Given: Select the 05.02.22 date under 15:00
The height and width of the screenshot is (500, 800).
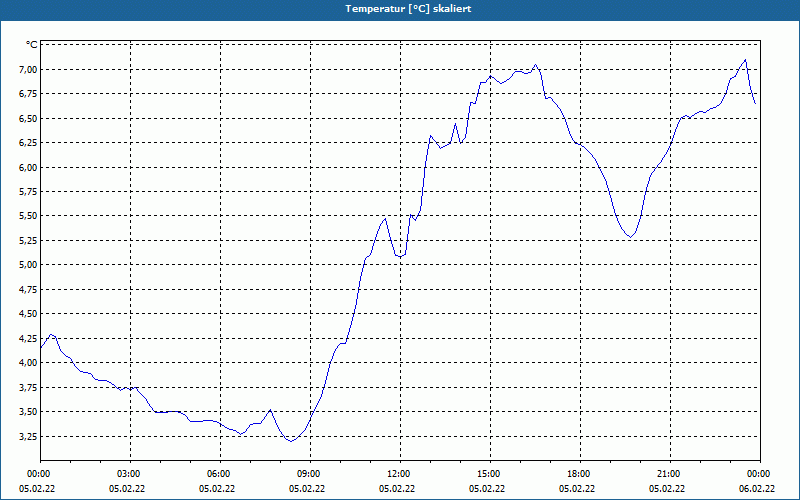Looking at the screenshot, I should click(x=487, y=489).
